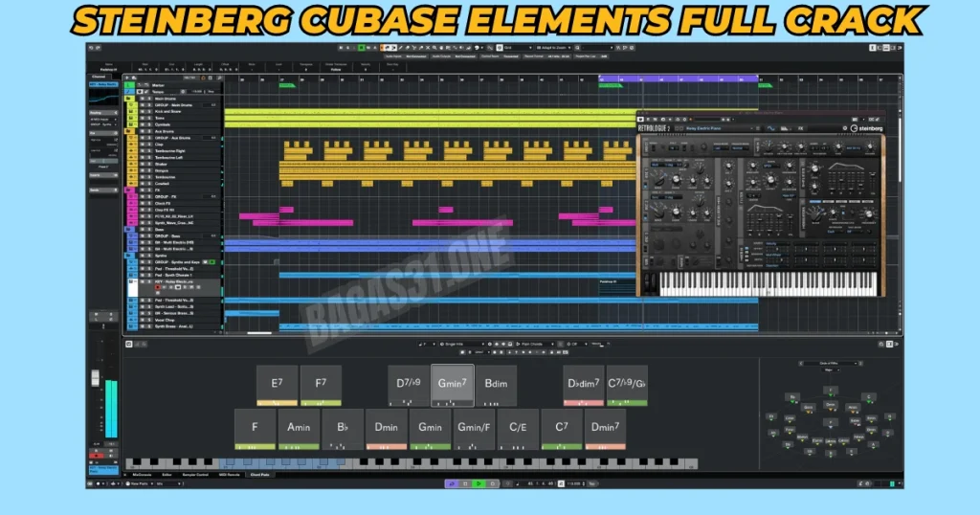The image size is (980, 515).
Task: Select the Channel tab in inspector
Action: [99, 77]
